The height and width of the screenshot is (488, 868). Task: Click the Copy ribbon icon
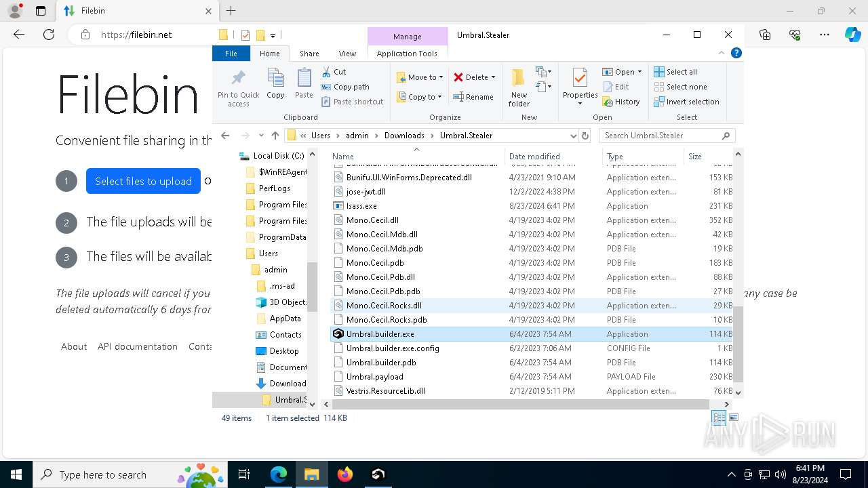point(275,84)
